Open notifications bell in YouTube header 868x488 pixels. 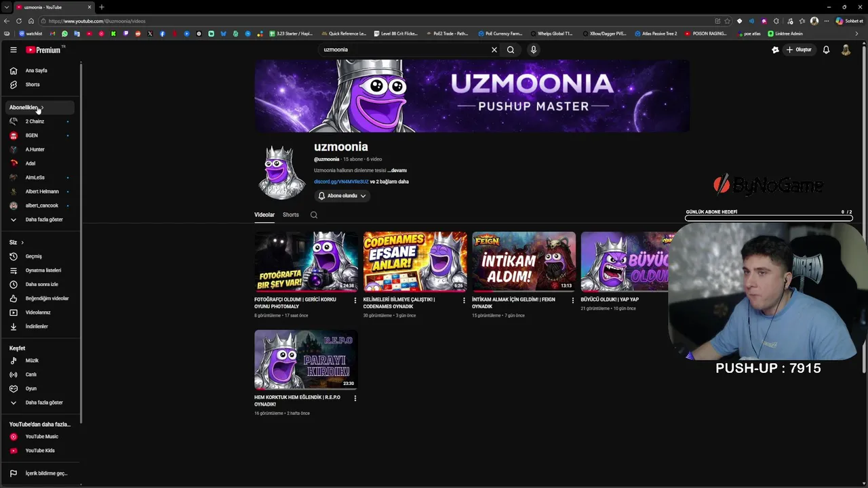click(826, 49)
